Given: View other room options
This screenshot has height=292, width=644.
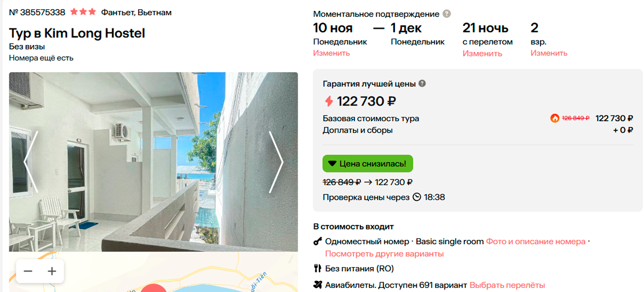Looking at the screenshot, I should [384, 254].
